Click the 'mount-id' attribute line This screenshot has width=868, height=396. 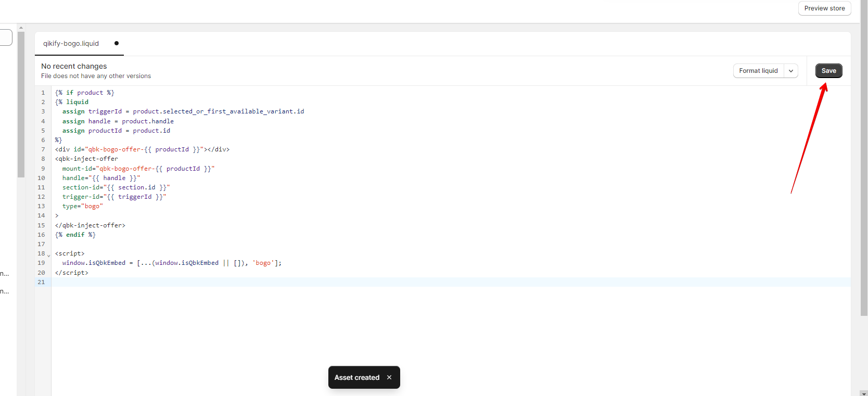(x=138, y=169)
